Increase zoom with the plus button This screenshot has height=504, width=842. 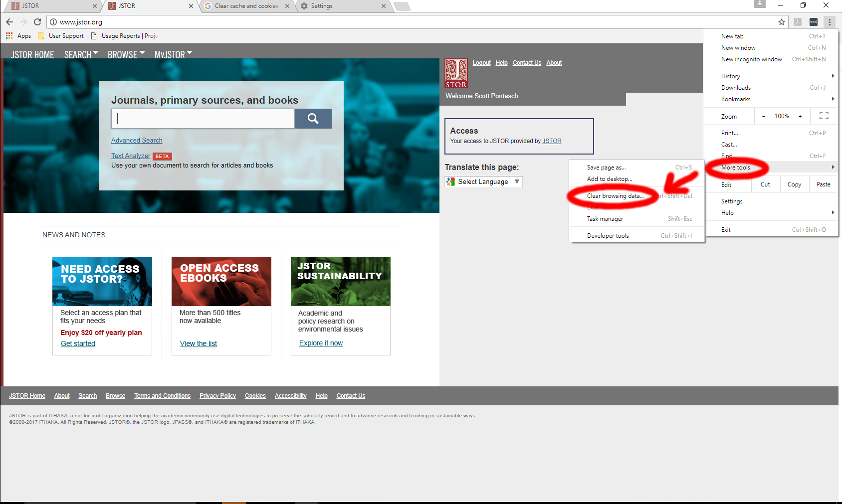click(x=800, y=116)
